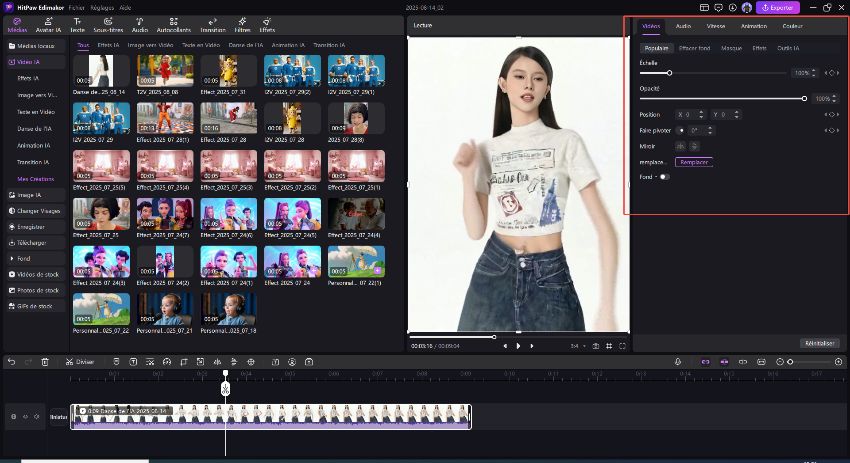Click the rotation degree stepper arrows
Screen dimensions: 850x463
tap(710, 131)
